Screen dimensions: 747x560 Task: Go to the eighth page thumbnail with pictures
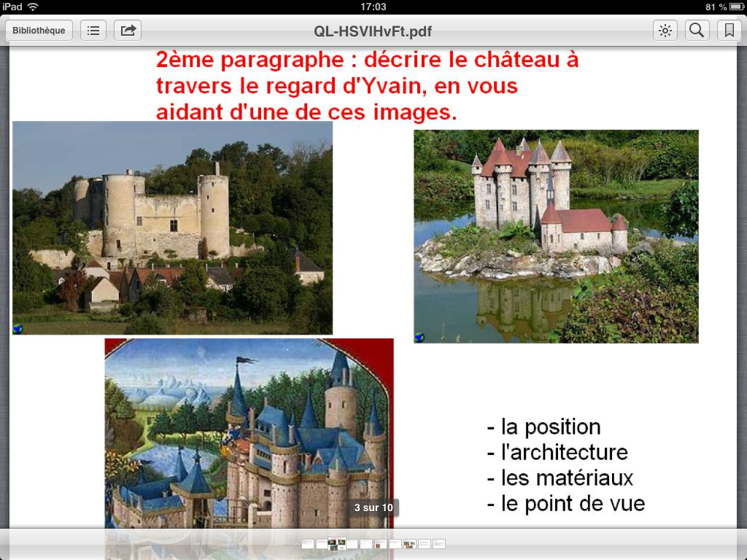(x=409, y=544)
